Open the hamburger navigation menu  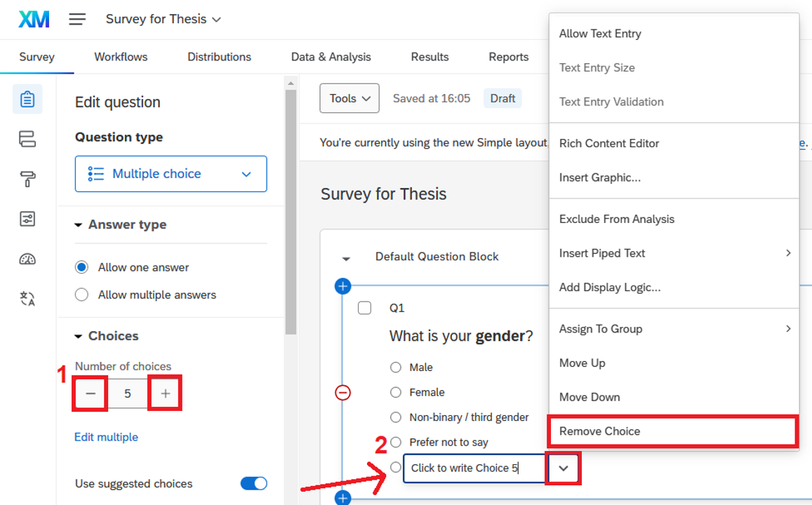77,19
